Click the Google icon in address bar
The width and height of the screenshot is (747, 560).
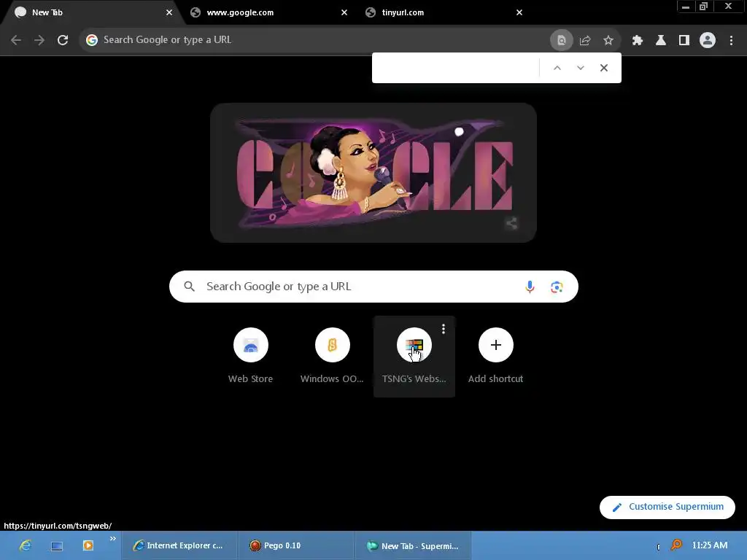click(x=92, y=40)
